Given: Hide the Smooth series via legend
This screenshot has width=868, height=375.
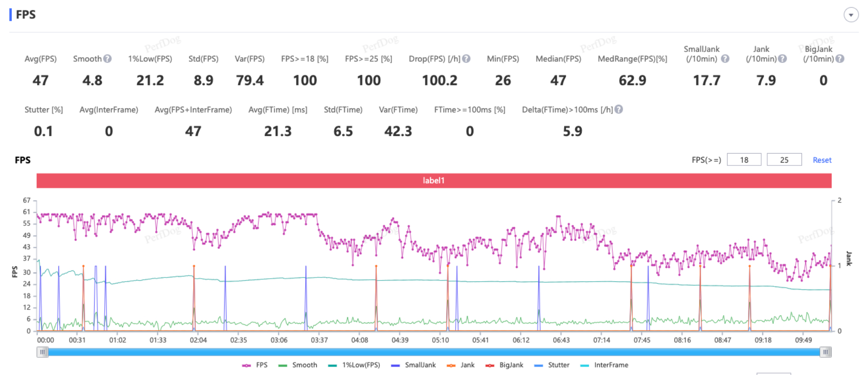Looking at the screenshot, I should click(298, 365).
